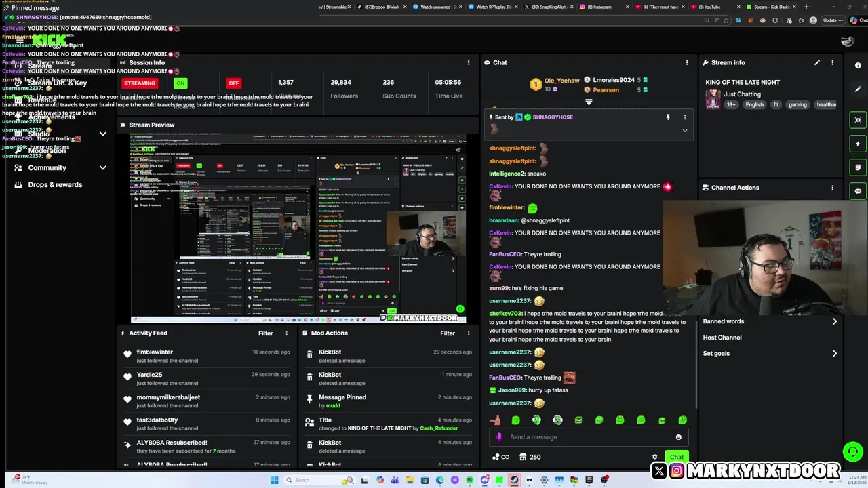Click the pencil icon in right sidebar
Screen dimensions: 868x488
(x=858, y=89)
